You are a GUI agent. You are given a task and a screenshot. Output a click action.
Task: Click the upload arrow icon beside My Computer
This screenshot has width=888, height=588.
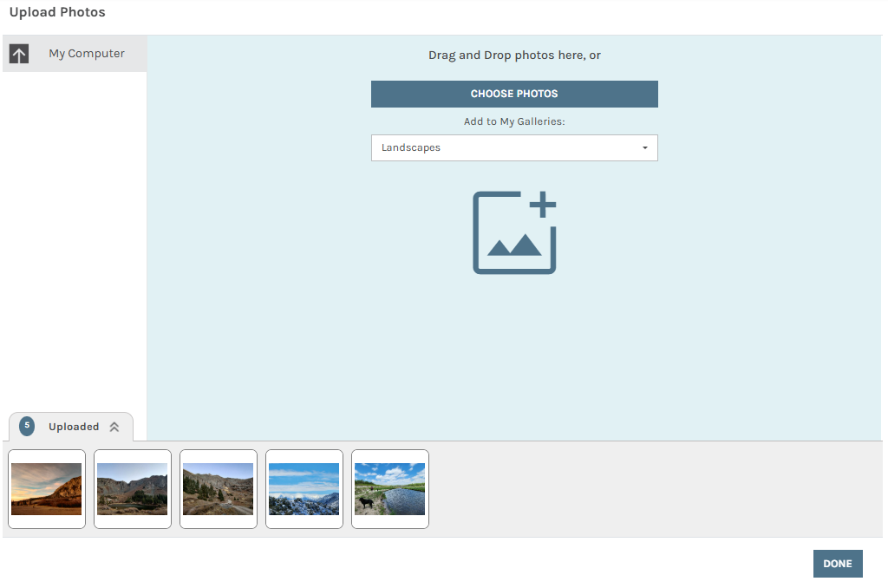pos(19,54)
